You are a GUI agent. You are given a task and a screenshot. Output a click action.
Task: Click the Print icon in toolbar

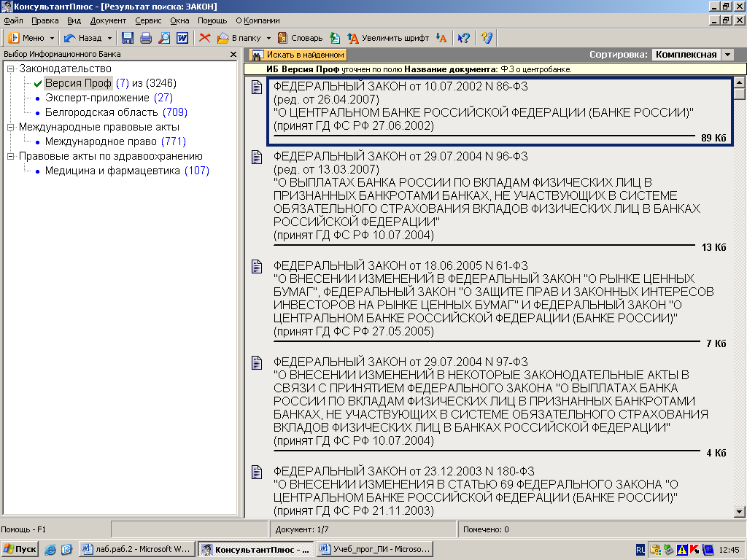[x=146, y=38]
